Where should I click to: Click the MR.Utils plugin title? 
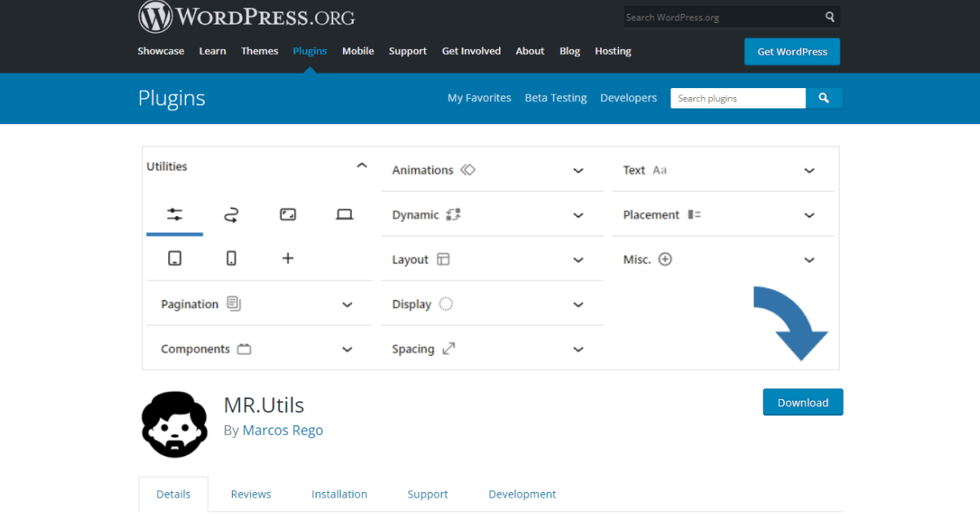click(264, 404)
